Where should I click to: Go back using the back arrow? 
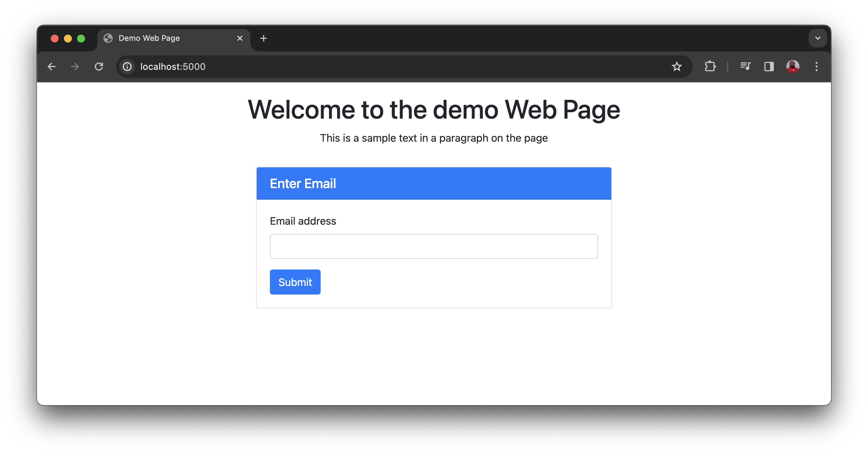point(51,67)
